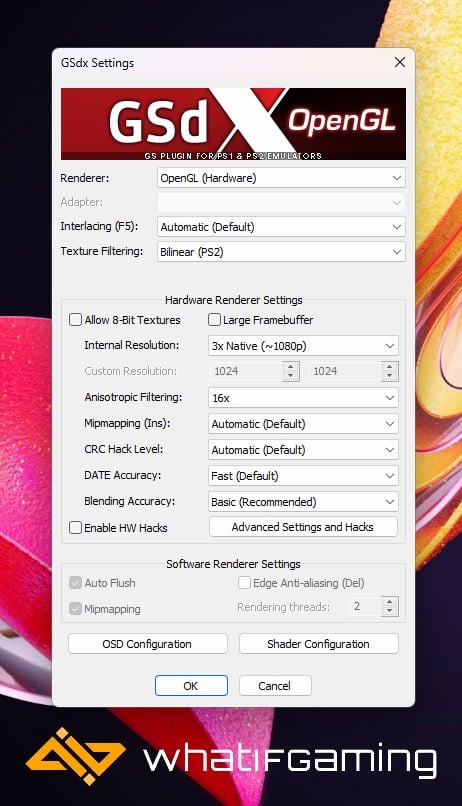Image resolution: width=462 pixels, height=806 pixels.
Task: Click the Software Renderer Settings heading
Action: tap(233, 564)
